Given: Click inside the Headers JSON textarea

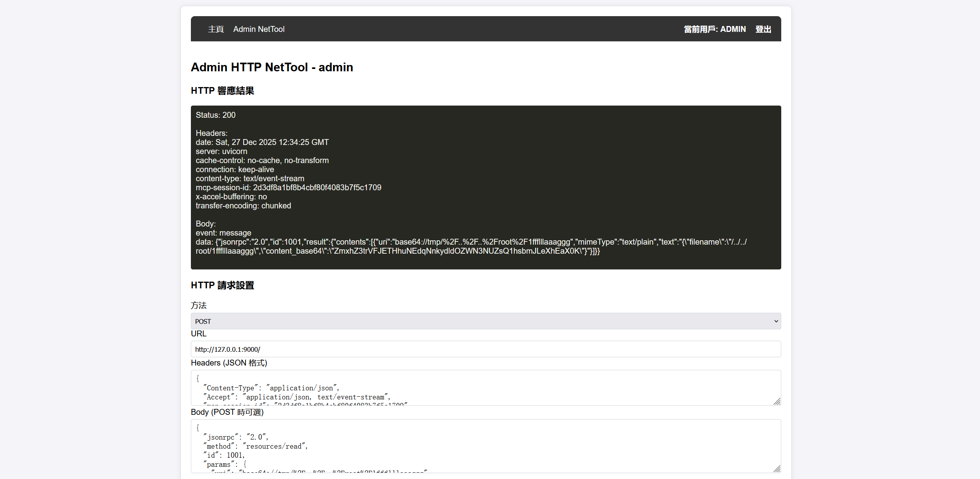Looking at the screenshot, I should [x=485, y=388].
